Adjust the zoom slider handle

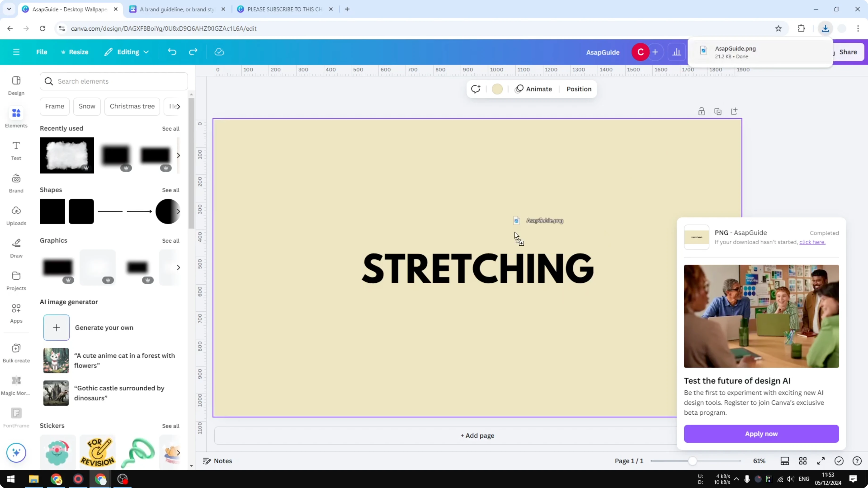[x=693, y=461]
